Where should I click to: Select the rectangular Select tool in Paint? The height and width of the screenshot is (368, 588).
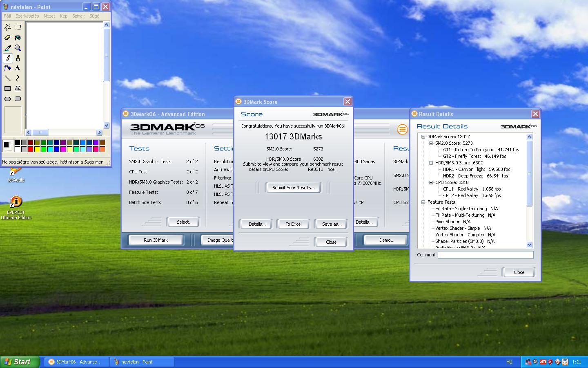click(x=18, y=27)
